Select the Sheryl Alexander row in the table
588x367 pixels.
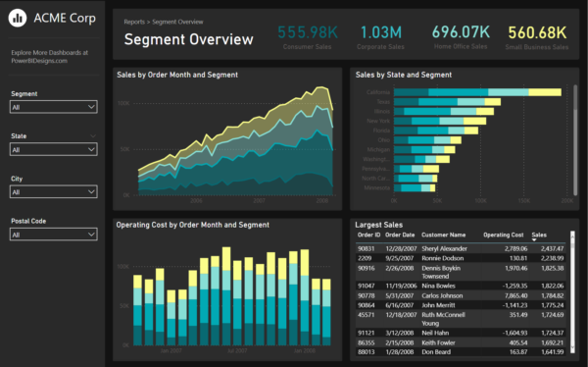[x=461, y=248]
